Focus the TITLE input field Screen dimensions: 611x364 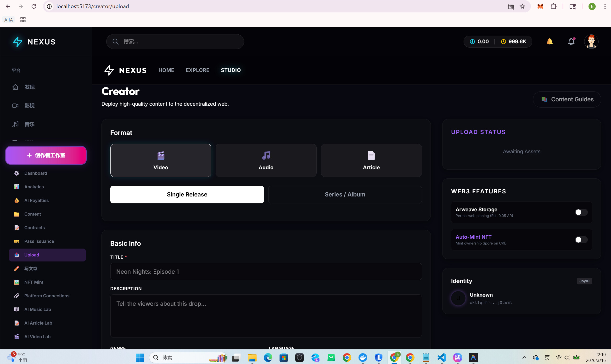pos(266,272)
